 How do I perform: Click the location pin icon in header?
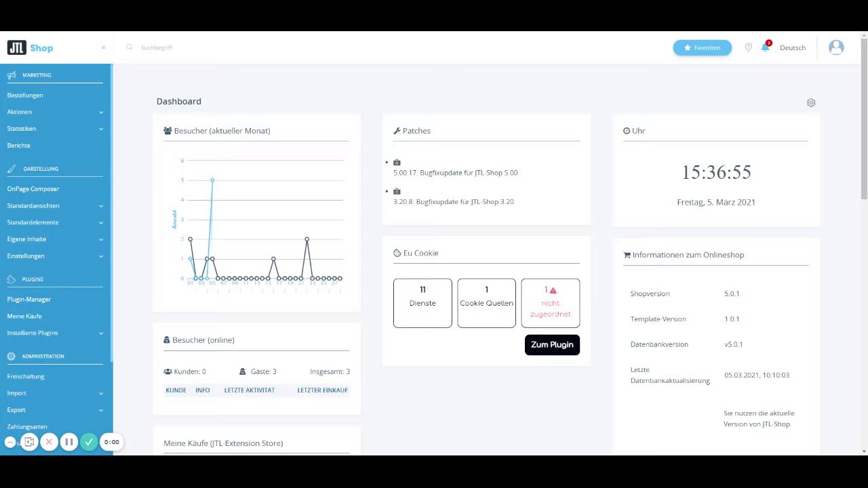[748, 47]
